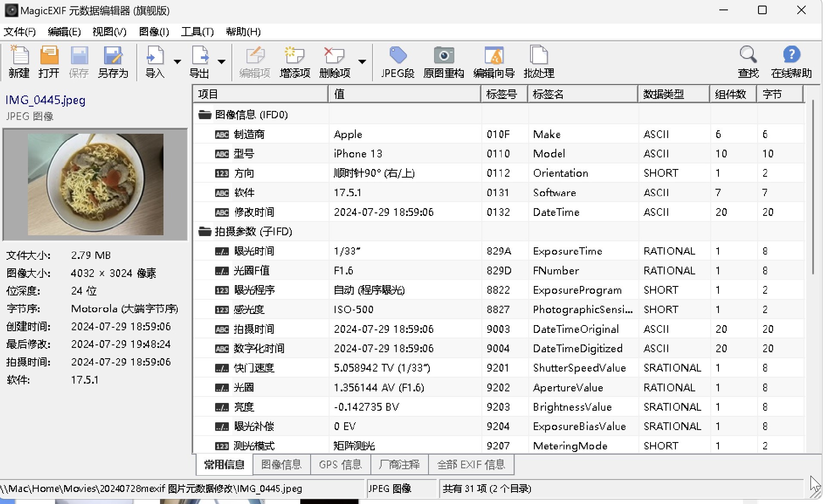Select the 'iPhone 13' model value
The height and width of the screenshot is (504, 826).
[358, 154]
